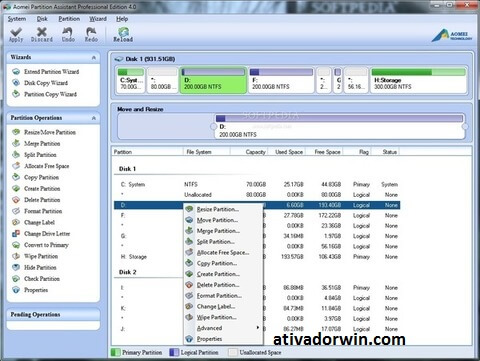
Task: Collapse the Partition Operations panel
Action: 94,118
